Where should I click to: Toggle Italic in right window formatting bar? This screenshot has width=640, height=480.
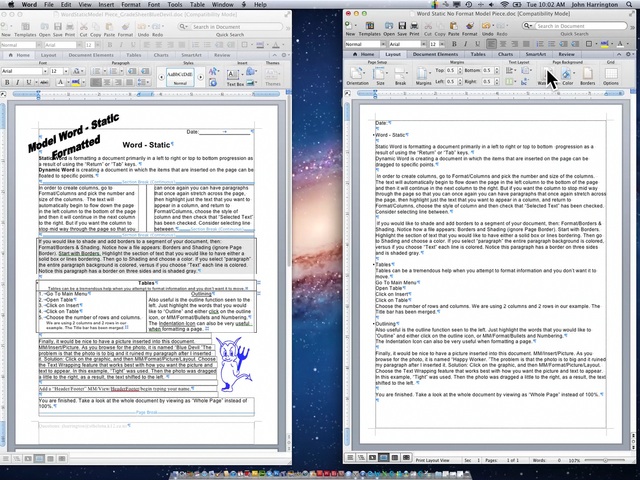[465, 44]
